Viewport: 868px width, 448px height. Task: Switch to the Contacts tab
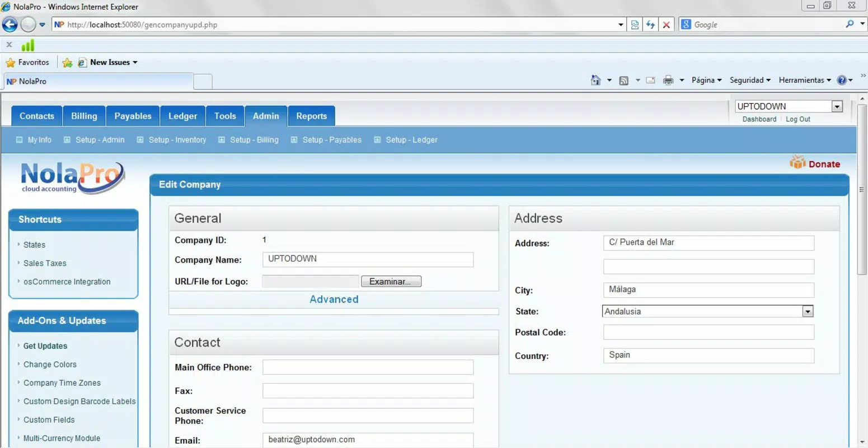[x=37, y=116]
